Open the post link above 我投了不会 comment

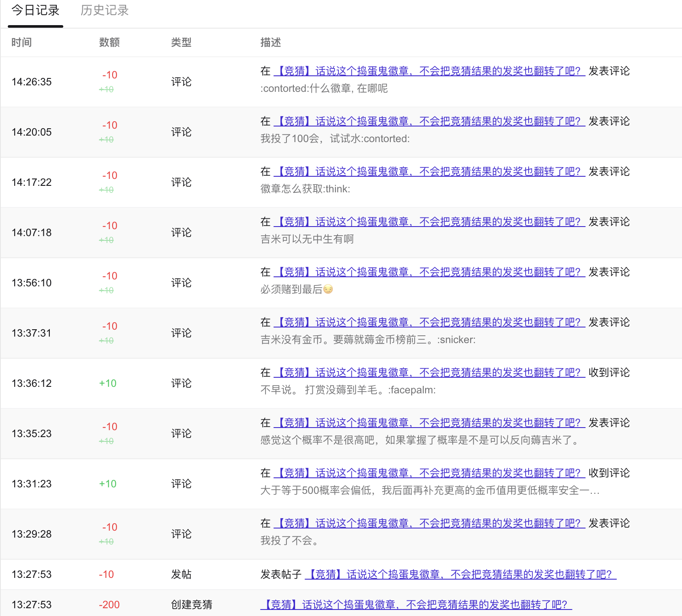coord(429,523)
